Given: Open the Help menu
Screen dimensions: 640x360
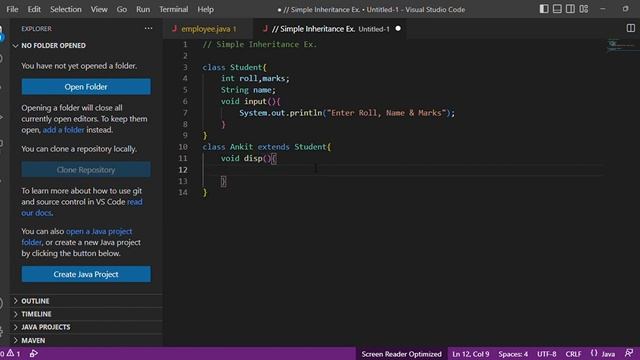Looking at the screenshot, I should point(205,9).
